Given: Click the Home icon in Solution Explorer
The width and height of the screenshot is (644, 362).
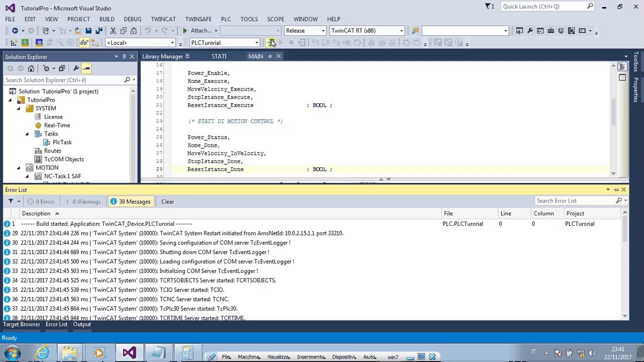Looking at the screenshot, I should (x=31, y=68).
